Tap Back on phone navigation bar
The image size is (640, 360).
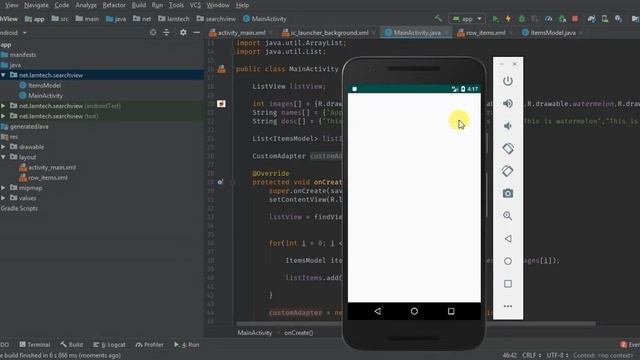pos(378,311)
